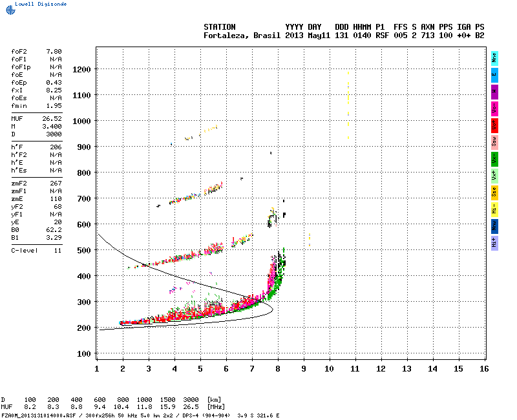Screen dimensions: 517x420
Task: Click the yE value 20
Action: tap(58, 222)
